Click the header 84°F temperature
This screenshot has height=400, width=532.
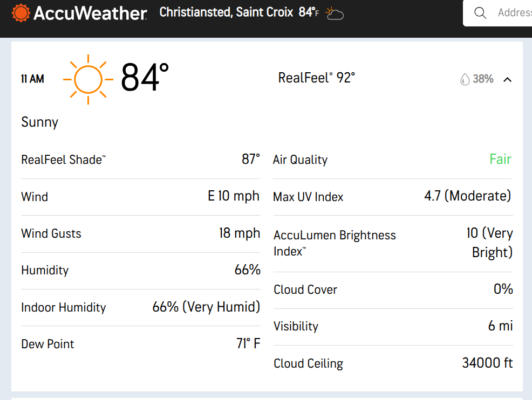click(x=309, y=12)
